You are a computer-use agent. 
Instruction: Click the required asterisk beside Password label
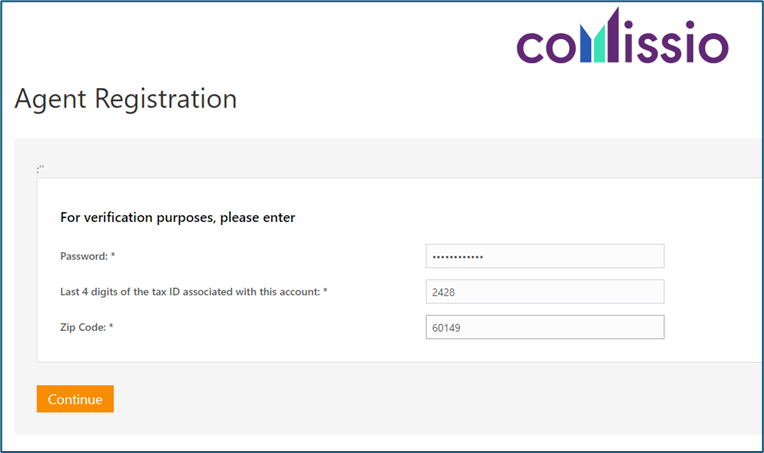click(113, 255)
